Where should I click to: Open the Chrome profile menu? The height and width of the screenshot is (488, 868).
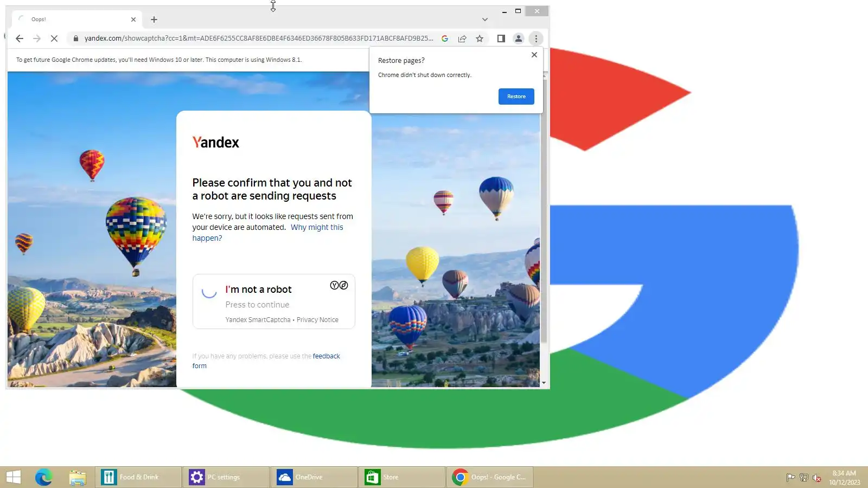519,38
